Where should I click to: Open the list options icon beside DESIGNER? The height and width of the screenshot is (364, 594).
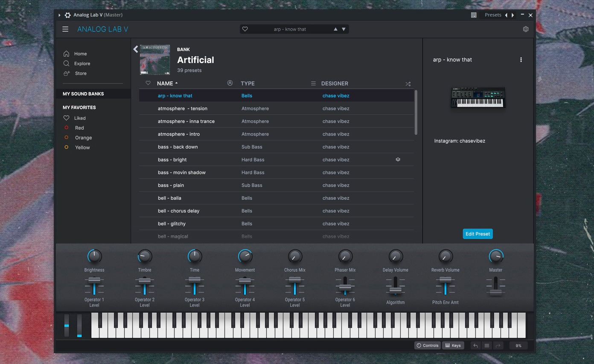pos(313,84)
